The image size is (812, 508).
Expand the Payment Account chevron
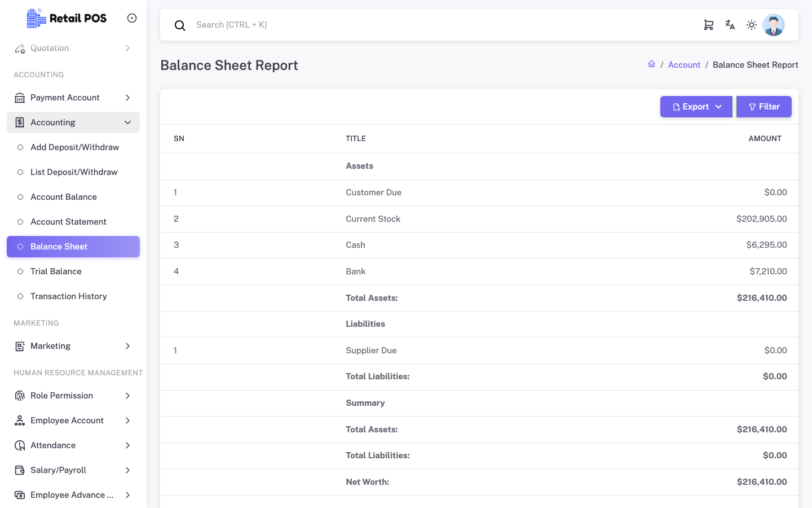tap(128, 98)
